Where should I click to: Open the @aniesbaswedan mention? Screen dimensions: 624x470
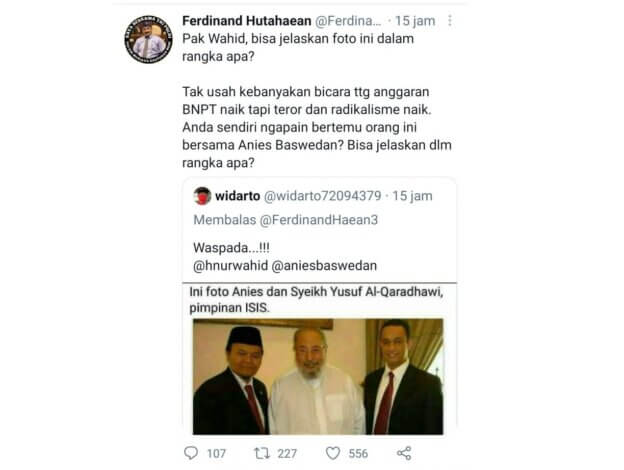[x=324, y=265]
